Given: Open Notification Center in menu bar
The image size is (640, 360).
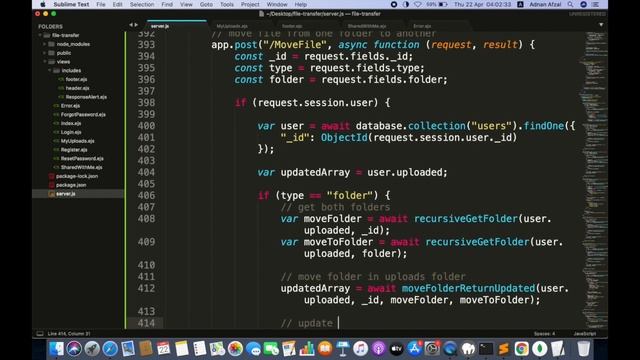Looking at the screenshot, I should [x=596, y=4].
